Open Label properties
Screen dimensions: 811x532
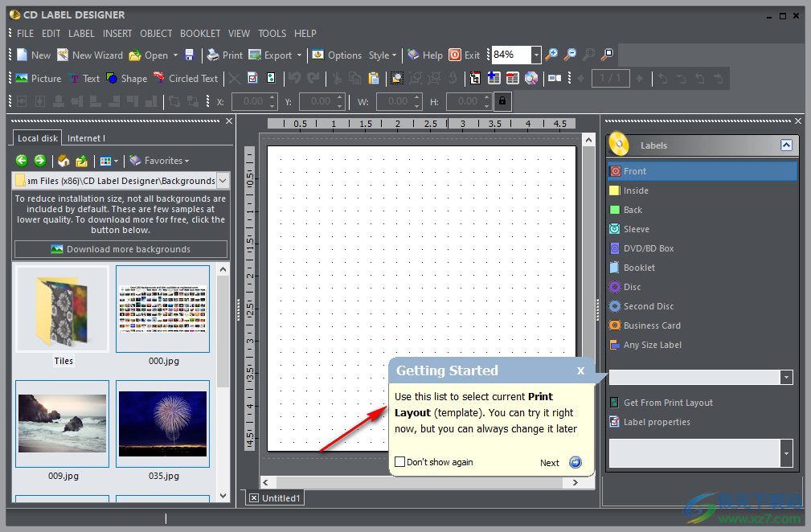650,422
